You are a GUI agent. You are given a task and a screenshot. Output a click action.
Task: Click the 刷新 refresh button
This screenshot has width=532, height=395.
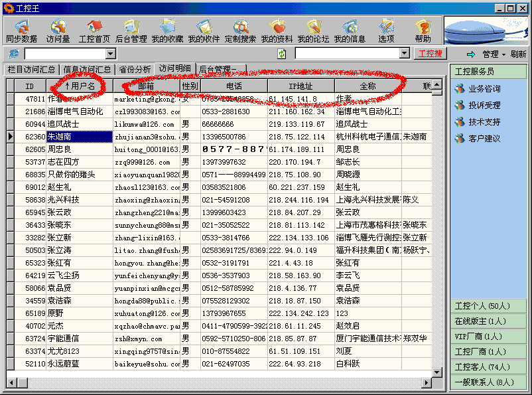(518, 54)
